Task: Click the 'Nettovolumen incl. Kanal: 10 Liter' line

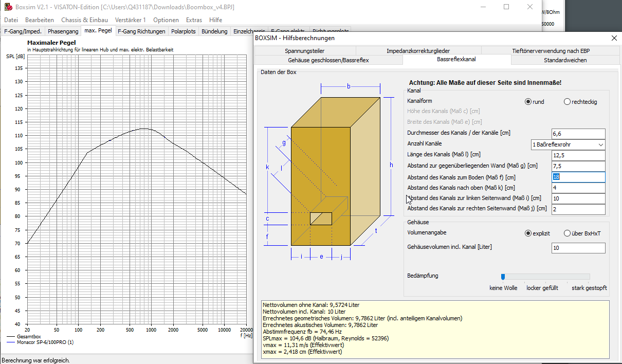Action: (x=304, y=312)
